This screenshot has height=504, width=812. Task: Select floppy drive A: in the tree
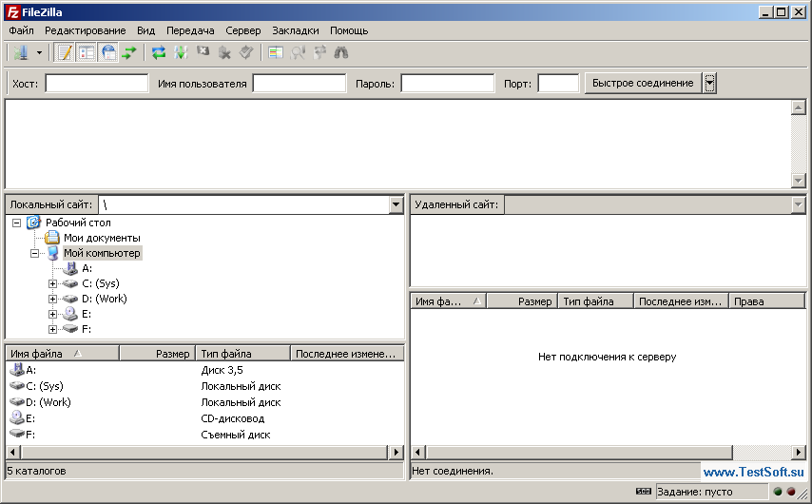point(87,268)
